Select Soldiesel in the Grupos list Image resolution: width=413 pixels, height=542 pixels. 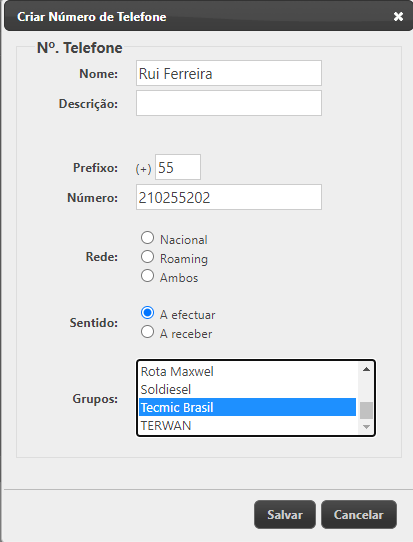tap(247, 390)
